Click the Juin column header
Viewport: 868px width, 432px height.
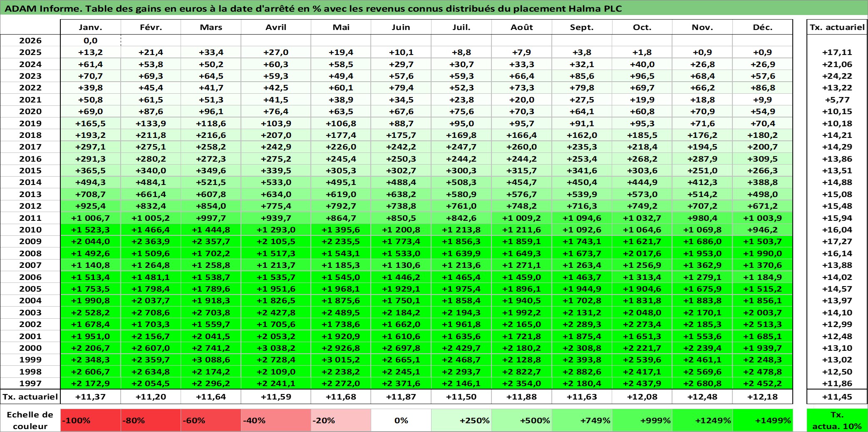tap(401, 27)
